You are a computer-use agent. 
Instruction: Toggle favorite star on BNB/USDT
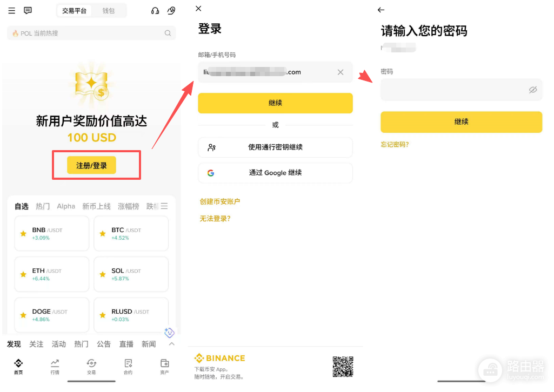coord(23,234)
